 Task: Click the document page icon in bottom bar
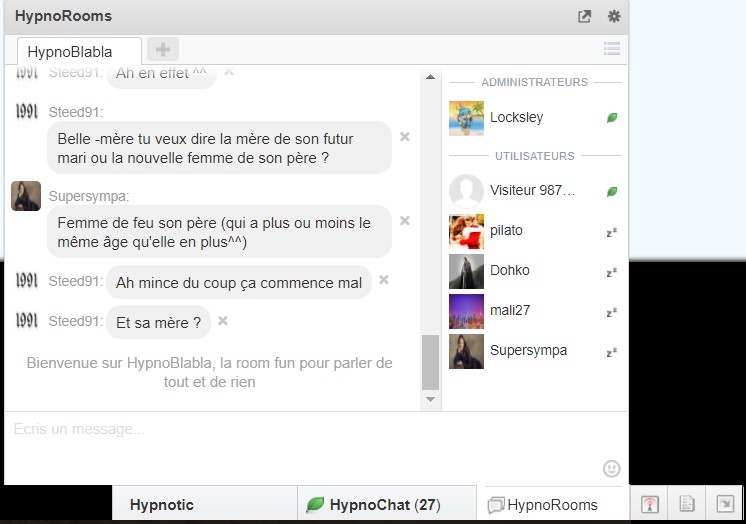(687, 504)
